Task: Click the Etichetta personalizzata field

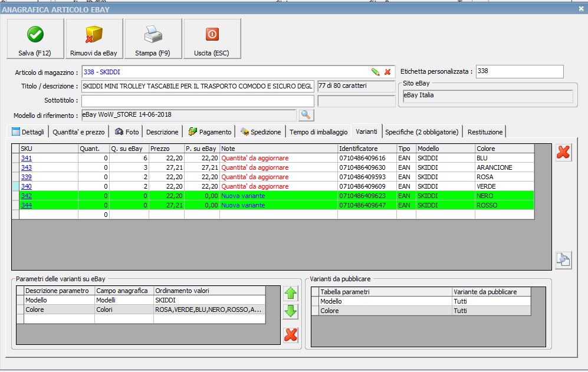Action: point(519,71)
